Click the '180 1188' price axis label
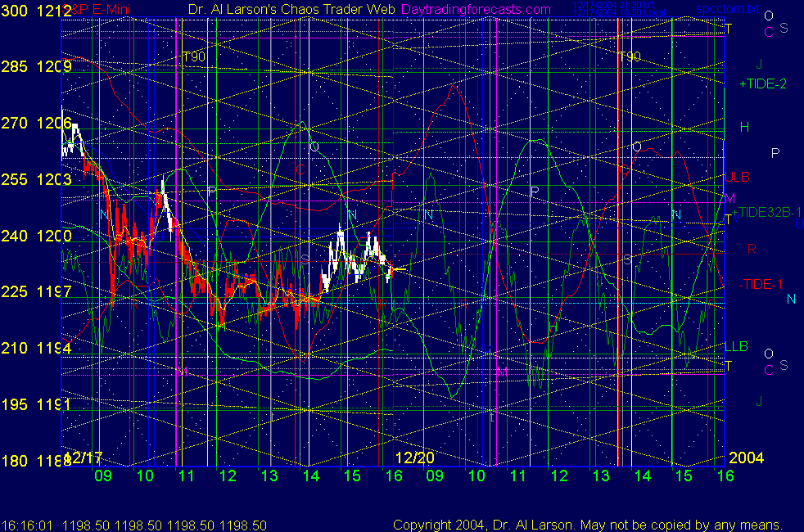This screenshot has width=804, height=532. click(36, 461)
